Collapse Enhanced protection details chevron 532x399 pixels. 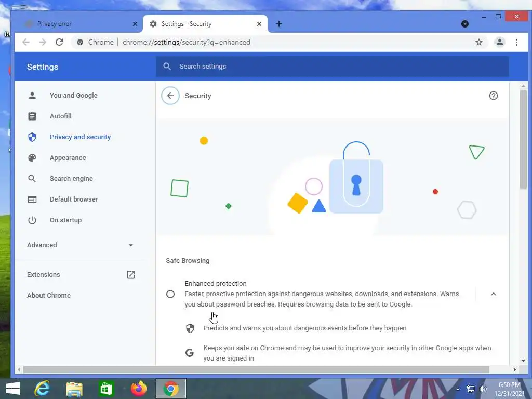coord(494,294)
